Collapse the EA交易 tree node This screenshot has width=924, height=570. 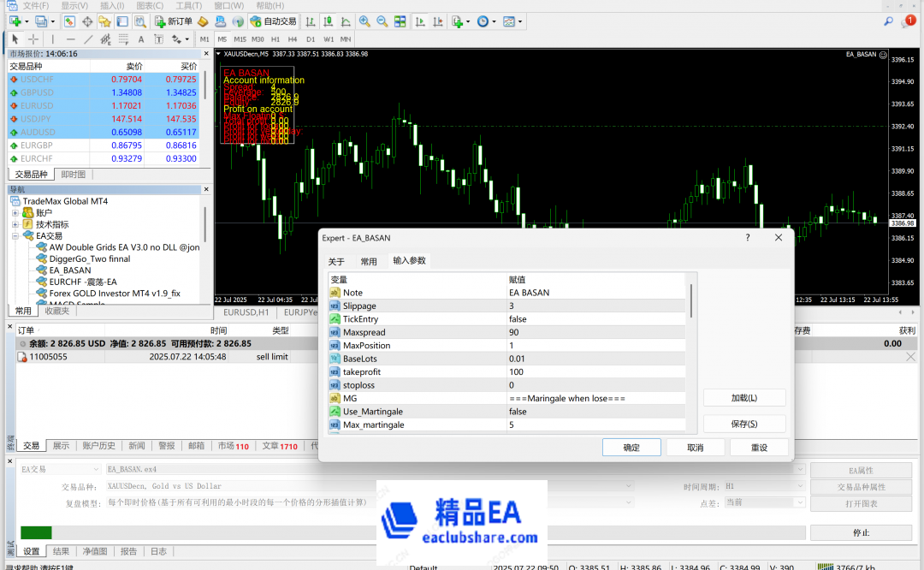tap(15, 236)
